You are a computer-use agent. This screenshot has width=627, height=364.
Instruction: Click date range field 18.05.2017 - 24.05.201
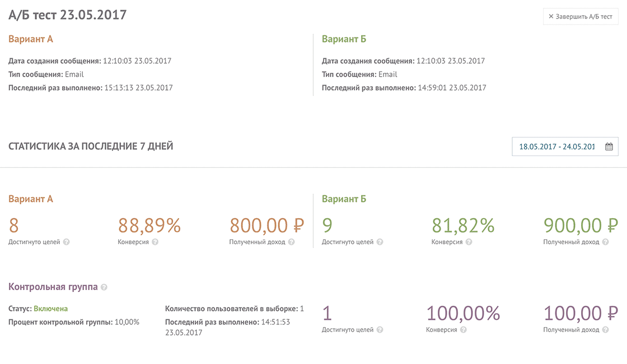557,147
